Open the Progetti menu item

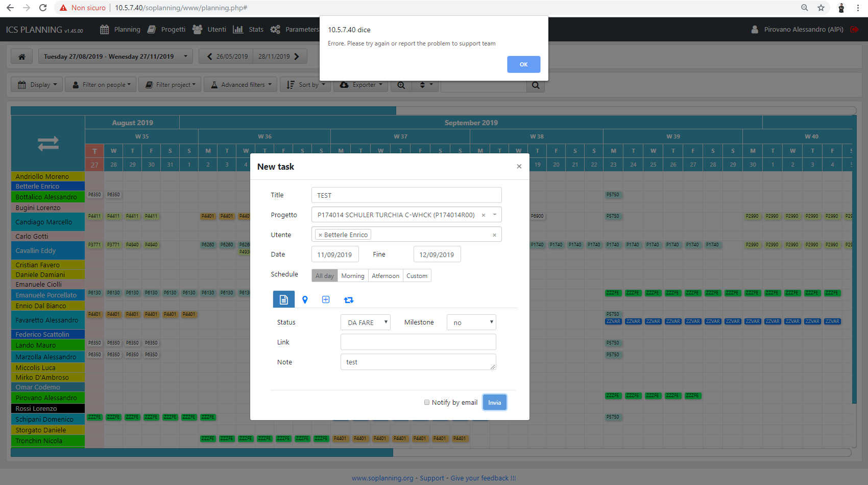(166, 30)
